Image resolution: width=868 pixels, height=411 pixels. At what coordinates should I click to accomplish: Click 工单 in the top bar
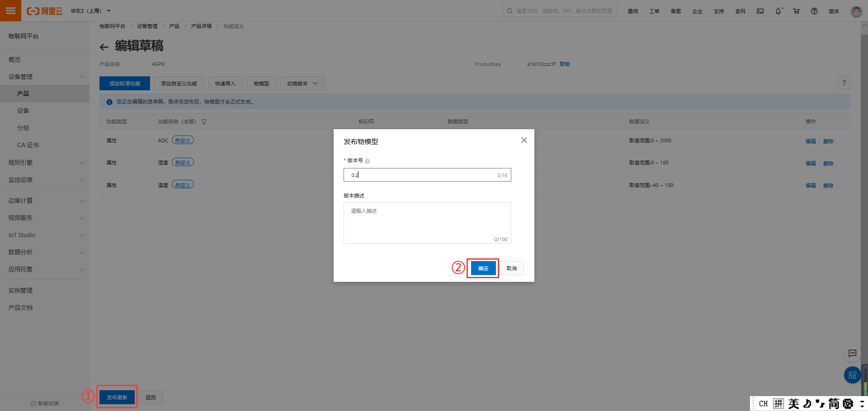654,11
